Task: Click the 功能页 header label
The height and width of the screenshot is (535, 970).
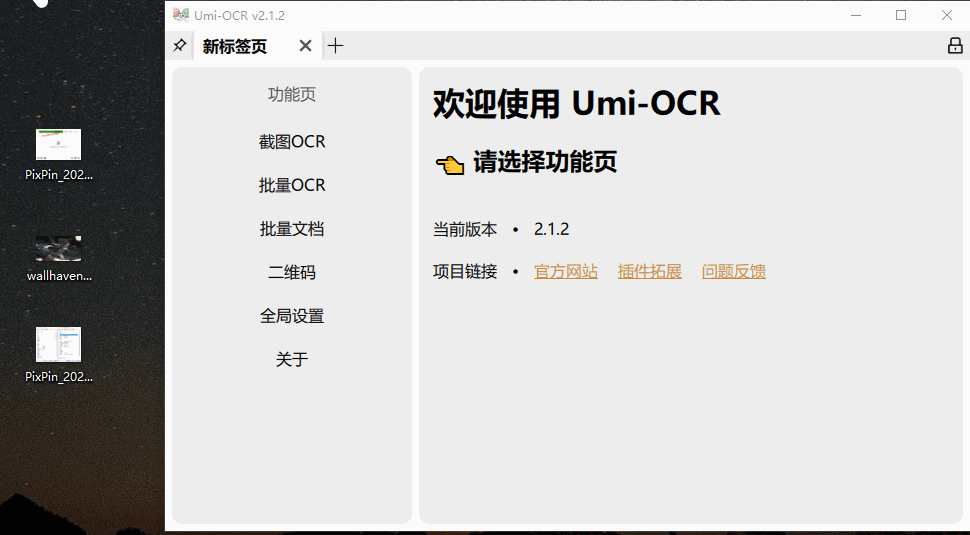Action: (292, 94)
